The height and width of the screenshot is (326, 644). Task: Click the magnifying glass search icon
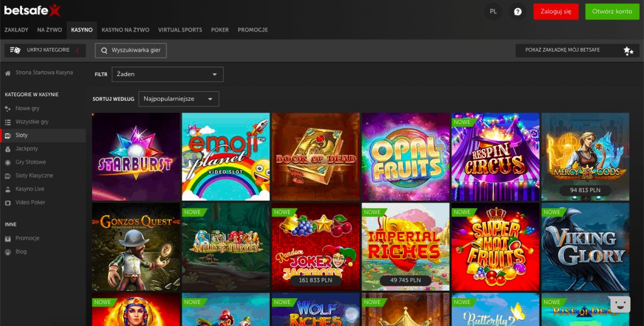[x=104, y=50]
